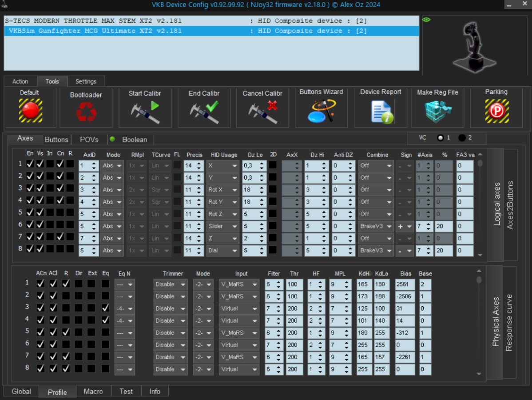
Task: Click the Make Reg File cube icon
Action: point(437,111)
